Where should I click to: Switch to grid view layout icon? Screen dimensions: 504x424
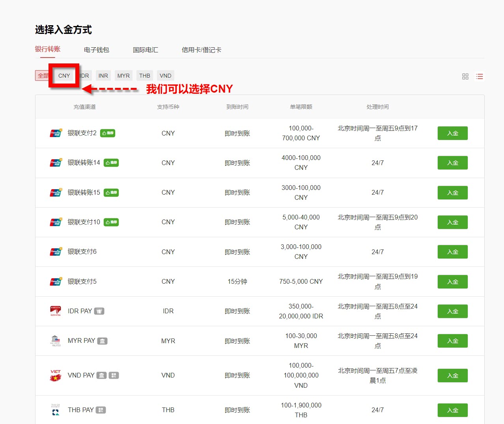pyautogui.click(x=465, y=76)
